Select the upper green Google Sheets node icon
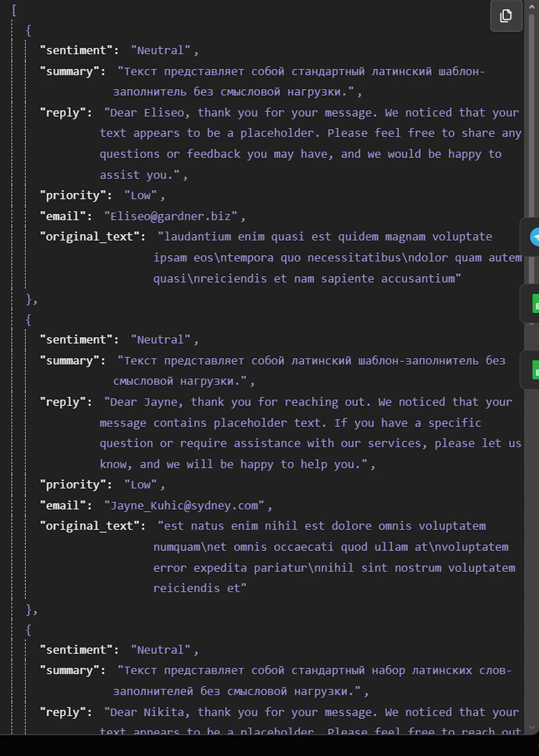This screenshot has height=756, width=539. [x=535, y=303]
